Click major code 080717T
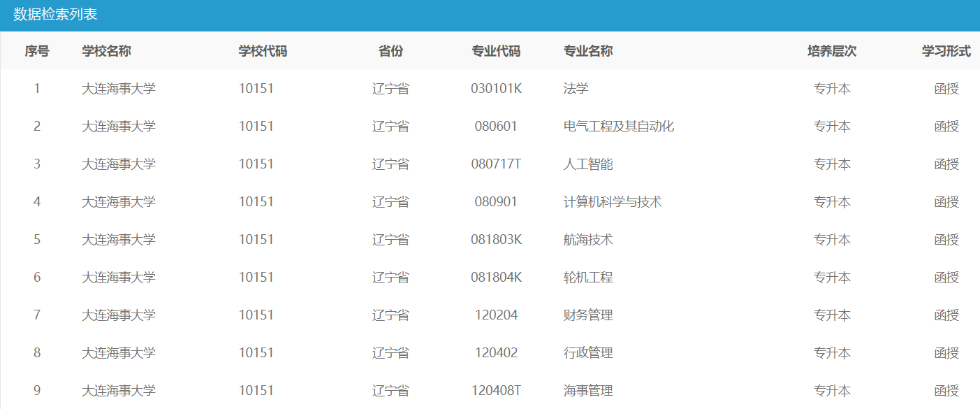 click(496, 164)
